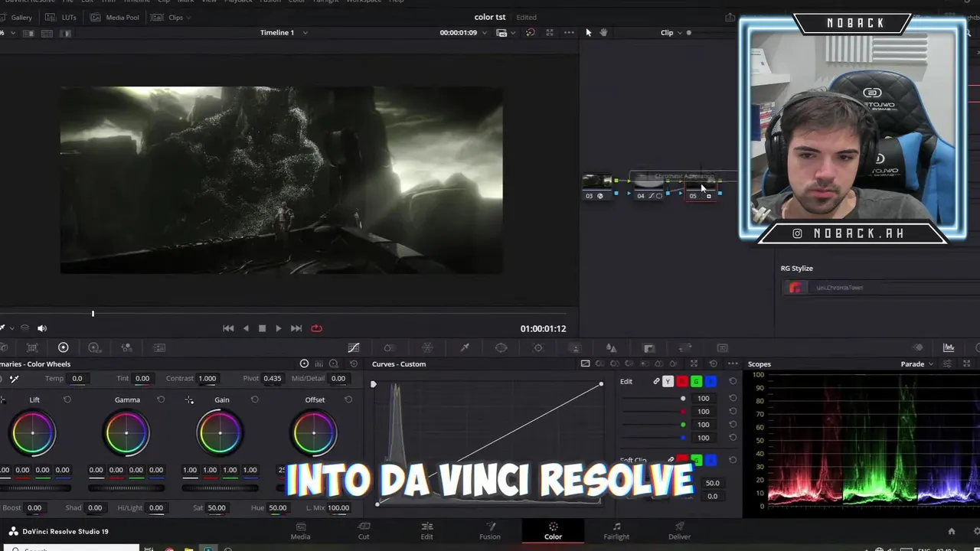This screenshot has height=551, width=980.
Task: Expand viewer with the enhanced viewer icon
Action: tap(550, 32)
